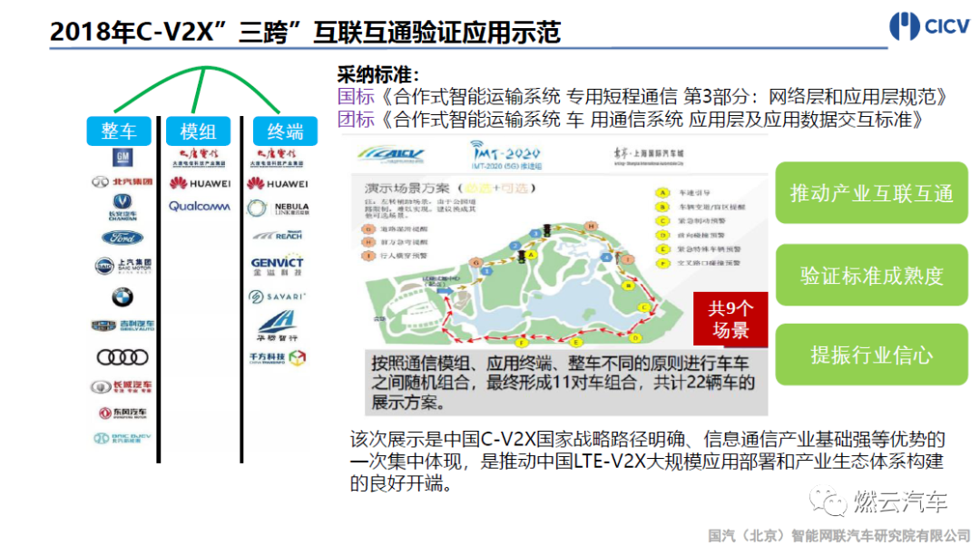
Task: Click the GM logo under 整车
Action: pyautogui.click(x=122, y=157)
